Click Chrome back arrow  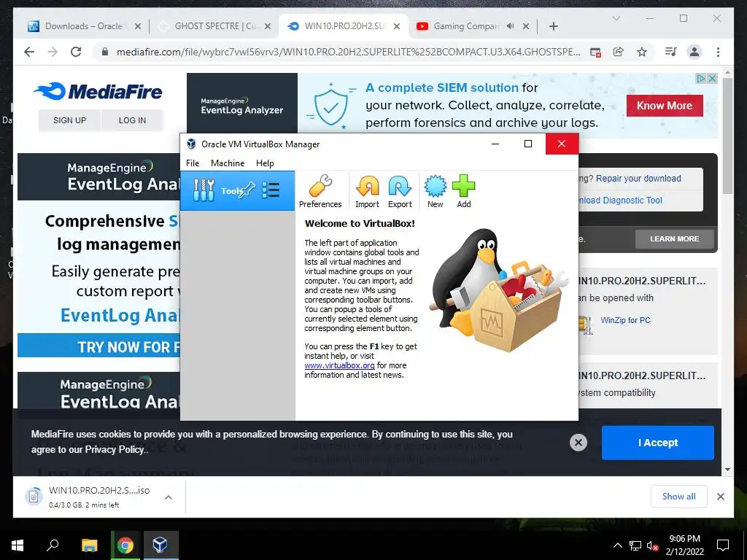(29, 52)
